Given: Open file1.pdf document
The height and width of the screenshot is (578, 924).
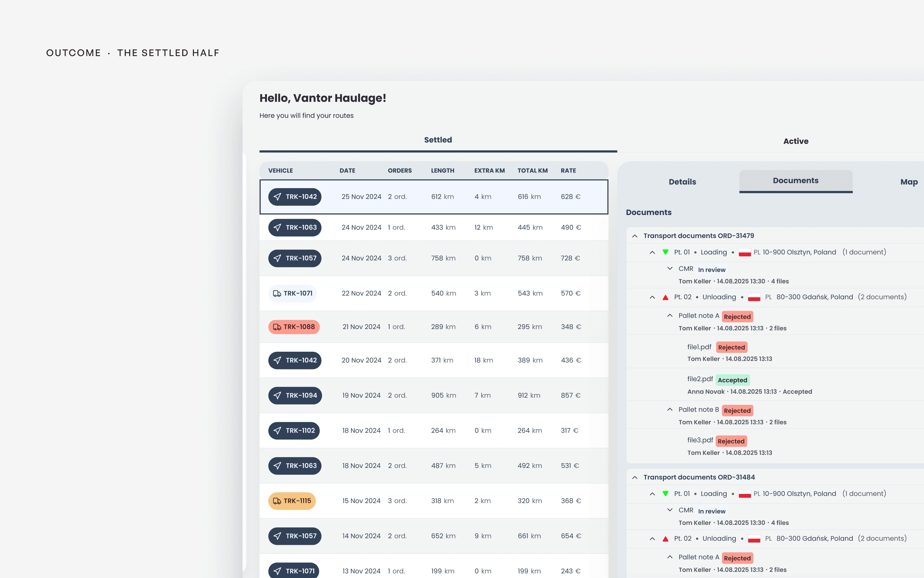Looking at the screenshot, I should (699, 347).
